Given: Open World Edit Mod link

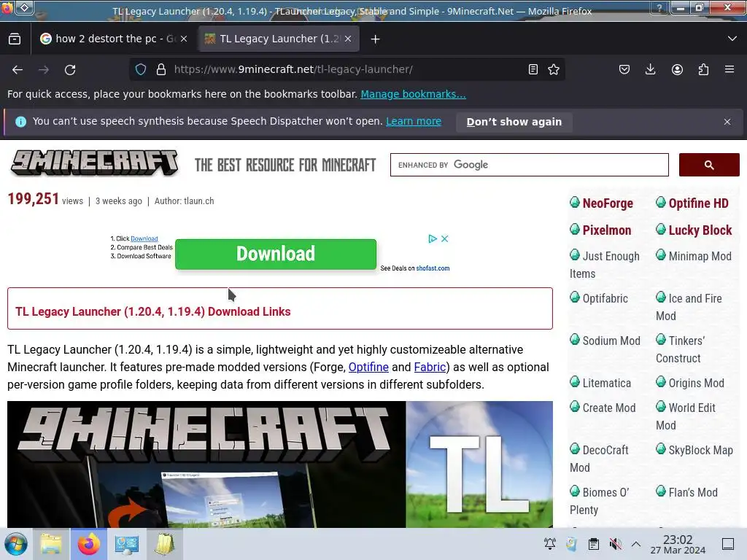Looking at the screenshot, I should click(x=686, y=416).
